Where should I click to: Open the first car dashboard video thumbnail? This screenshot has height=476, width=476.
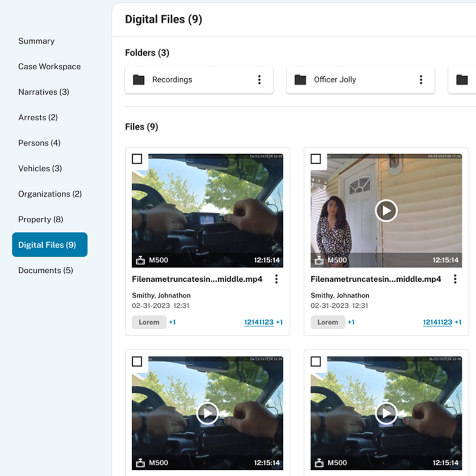coord(207,211)
